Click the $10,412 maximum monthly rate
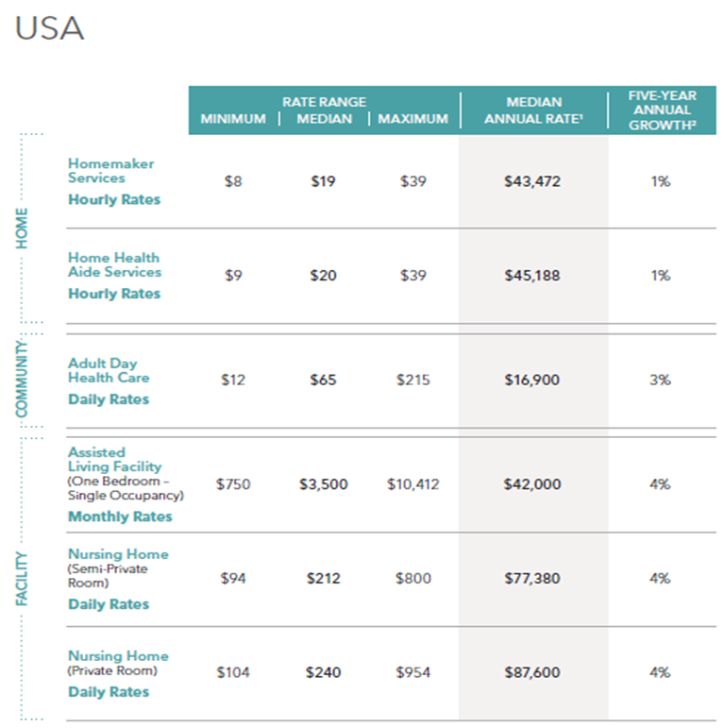This screenshot has height=728, width=724. (x=413, y=484)
